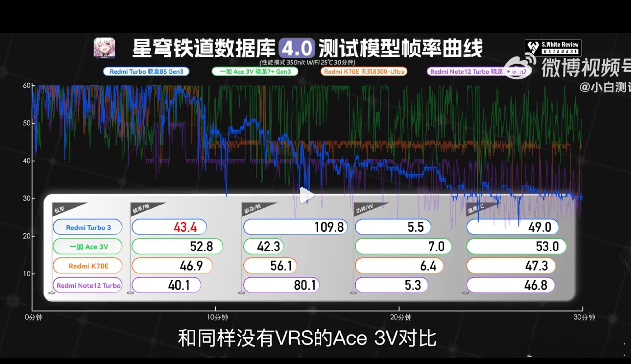Click the 10分钟 time axis label
This screenshot has width=631, height=364.
[x=217, y=318]
